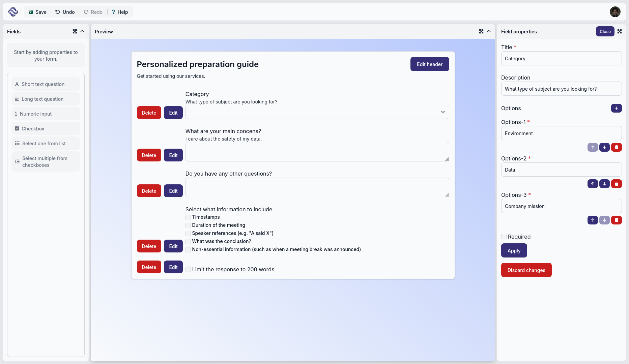The height and width of the screenshot is (364, 629).
Task: Collapse the Preview panel chevron
Action: click(x=489, y=31)
